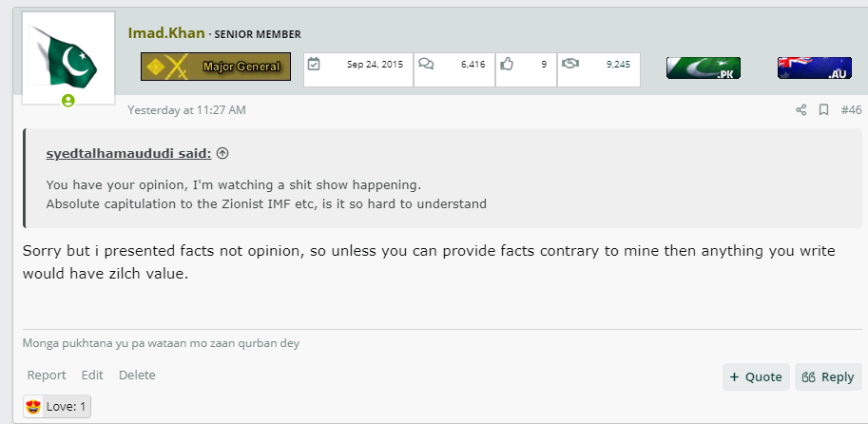Click the .AU location flag badge

click(x=815, y=67)
